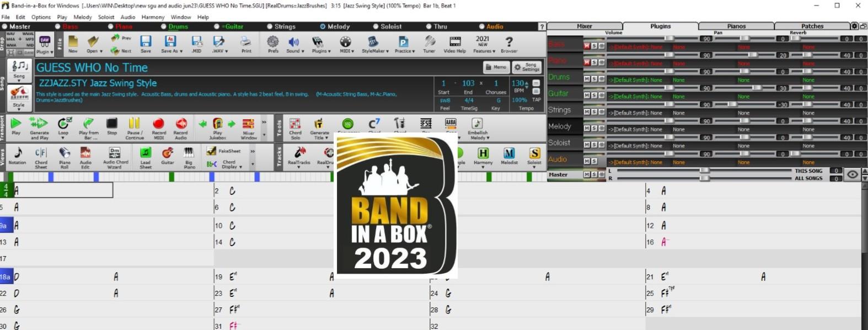Click the Chord Solo tool

pos(295,127)
